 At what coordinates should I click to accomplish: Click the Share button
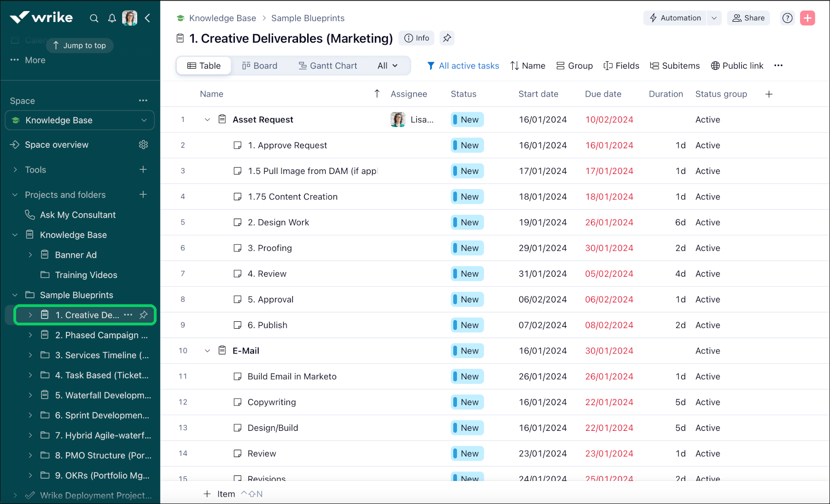pos(748,18)
